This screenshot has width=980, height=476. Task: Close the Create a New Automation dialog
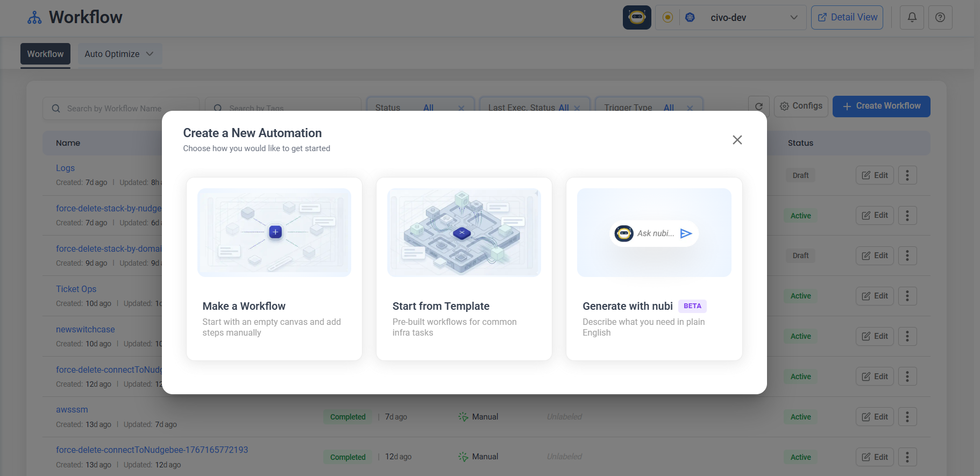point(737,140)
